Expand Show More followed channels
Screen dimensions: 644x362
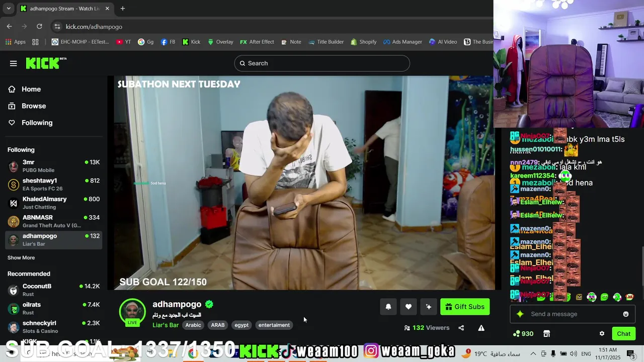coord(21,257)
